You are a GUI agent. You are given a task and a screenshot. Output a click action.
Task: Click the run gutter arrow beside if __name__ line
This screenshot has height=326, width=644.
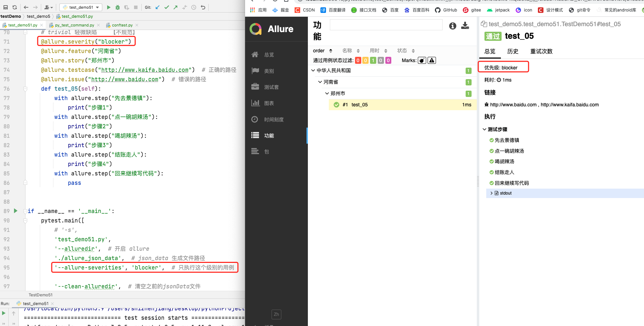15,211
